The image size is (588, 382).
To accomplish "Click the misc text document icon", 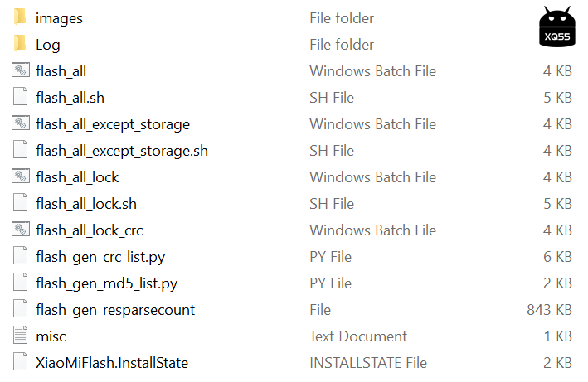I will [x=21, y=336].
